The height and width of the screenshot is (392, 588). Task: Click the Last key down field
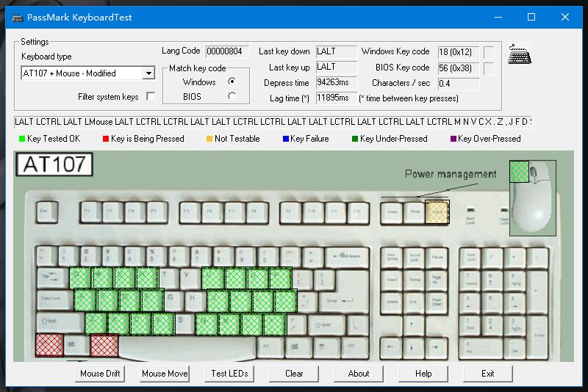[336, 51]
